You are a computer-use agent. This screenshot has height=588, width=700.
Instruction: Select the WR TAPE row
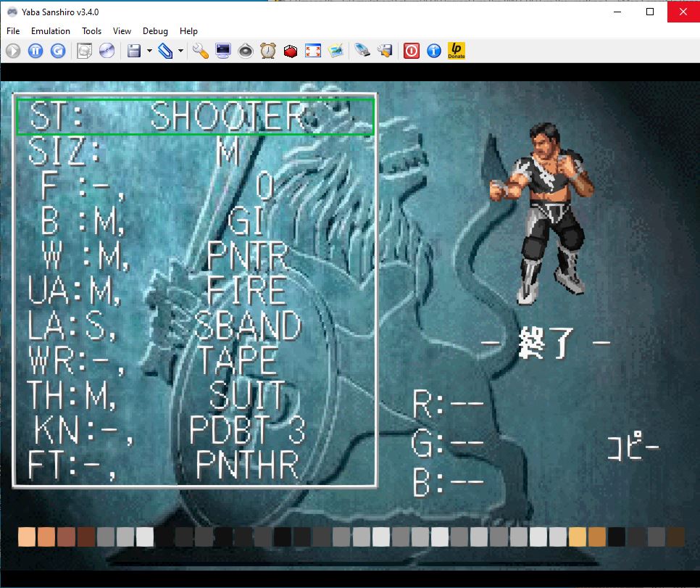(x=195, y=360)
